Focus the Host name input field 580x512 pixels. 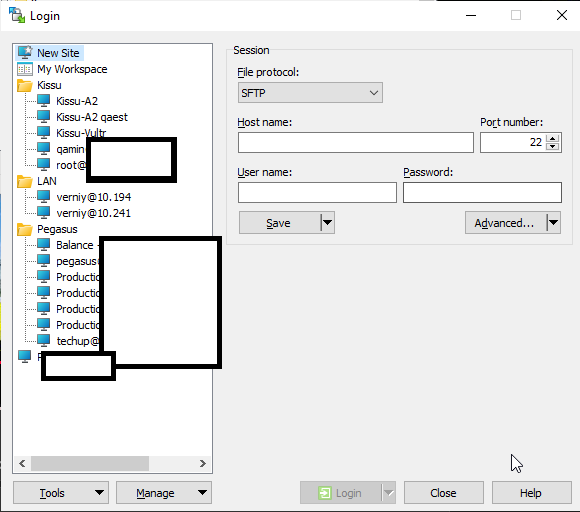pos(356,142)
